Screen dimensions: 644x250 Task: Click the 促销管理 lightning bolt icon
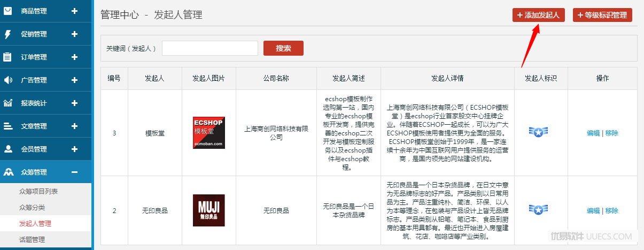[x=8, y=34]
